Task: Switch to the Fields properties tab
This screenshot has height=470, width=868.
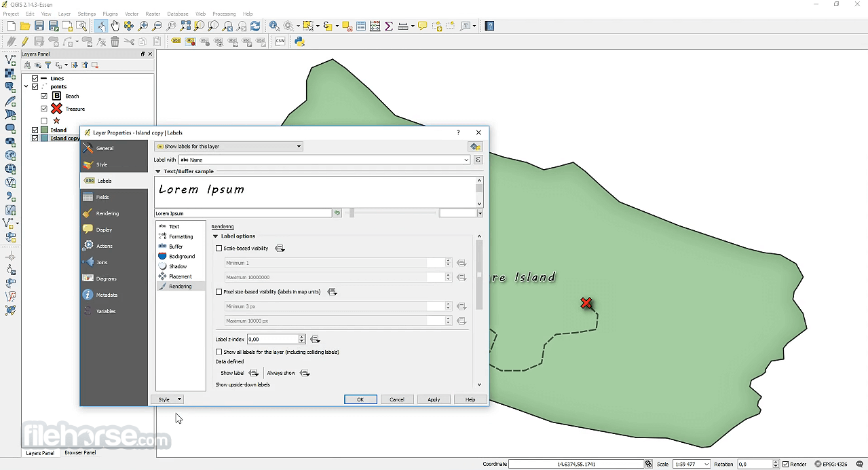Action: pyautogui.click(x=113, y=197)
